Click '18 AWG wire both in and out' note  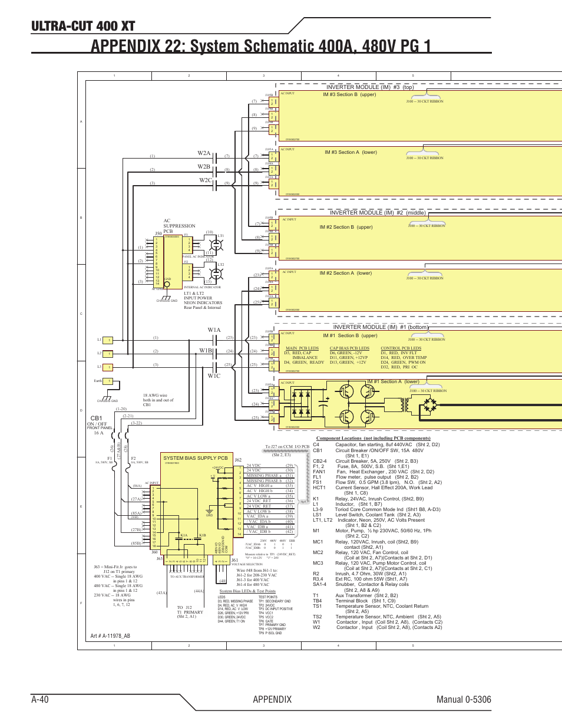point(158,400)
